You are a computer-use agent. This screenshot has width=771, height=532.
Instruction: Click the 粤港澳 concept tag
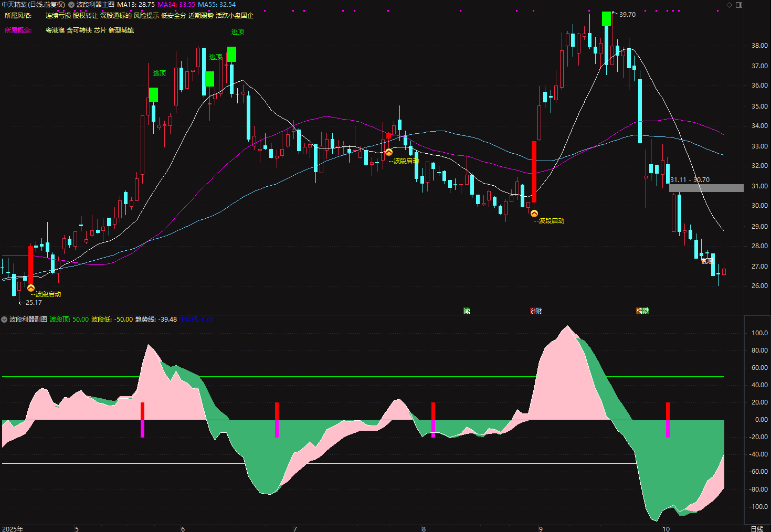pos(55,30)
